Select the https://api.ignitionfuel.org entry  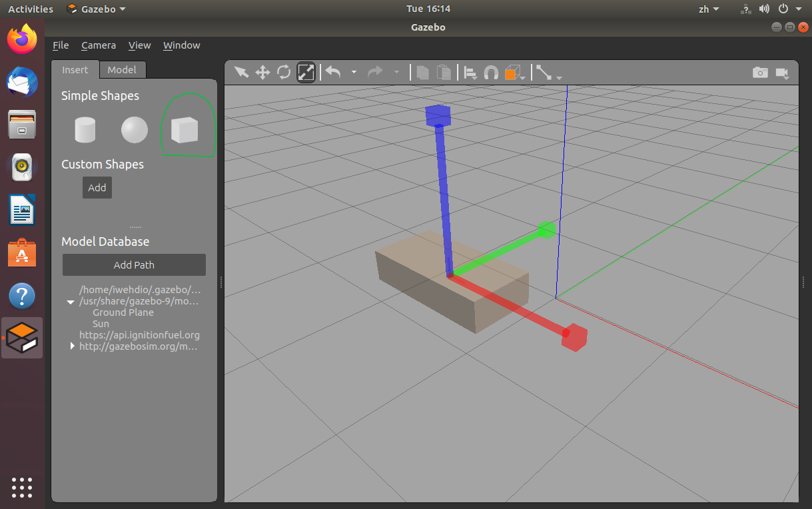(140, 335)
